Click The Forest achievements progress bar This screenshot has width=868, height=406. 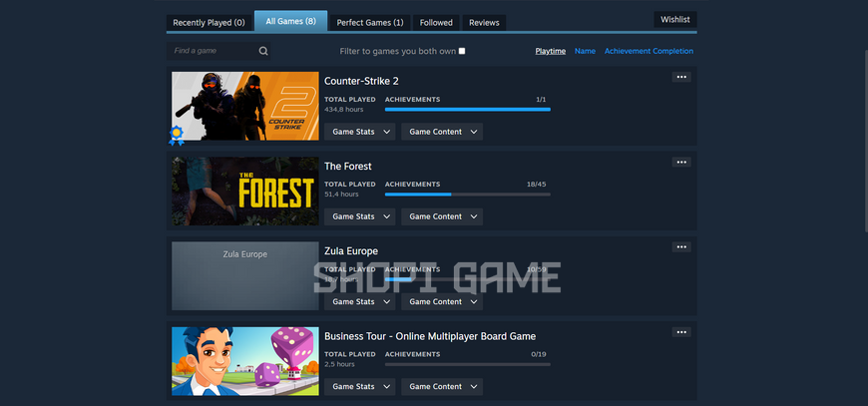[468, 195]
